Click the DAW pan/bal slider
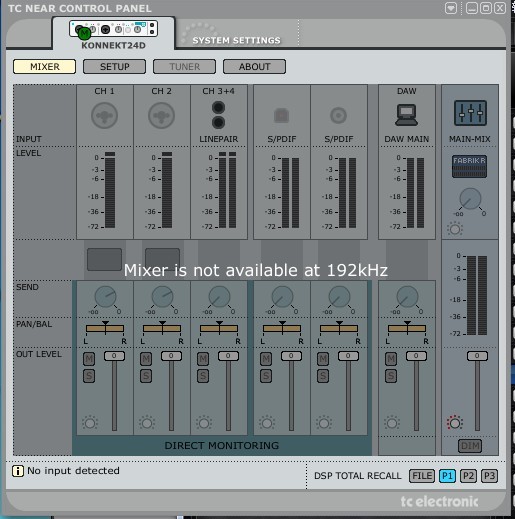The height and width of the screenshot is (519, 515). click(407, 328)
